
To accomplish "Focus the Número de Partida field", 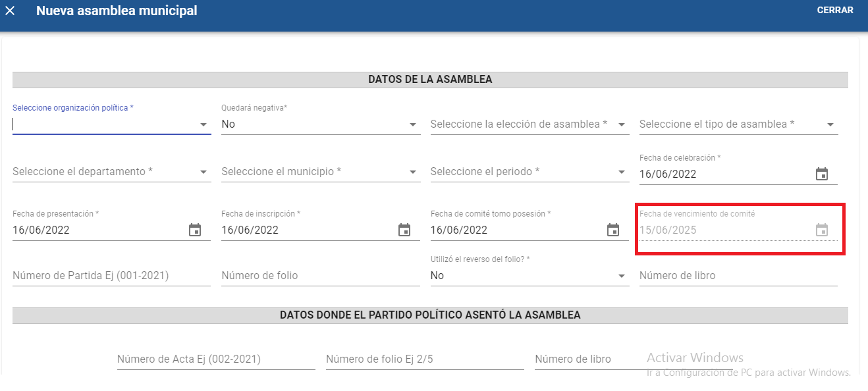I will click(112, 276).
